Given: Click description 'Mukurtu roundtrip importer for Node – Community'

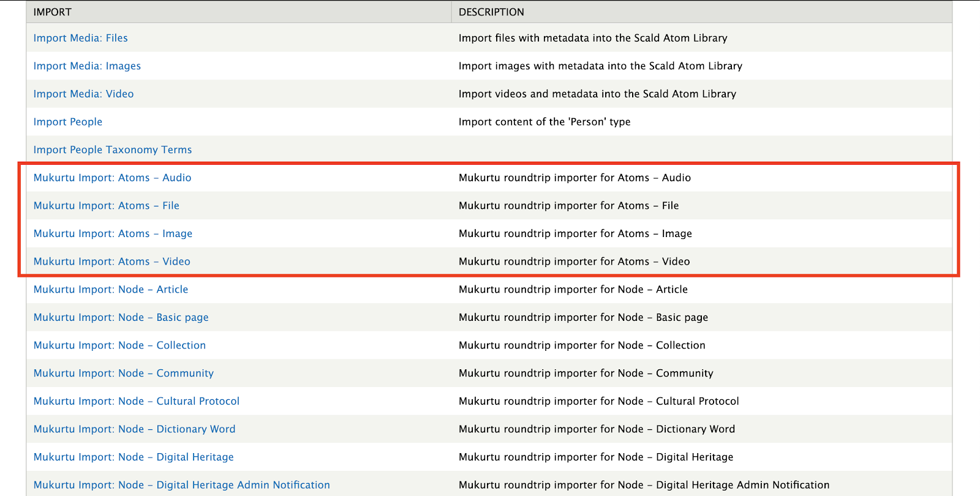Looking at the screenshot, I should coord(586,374).
